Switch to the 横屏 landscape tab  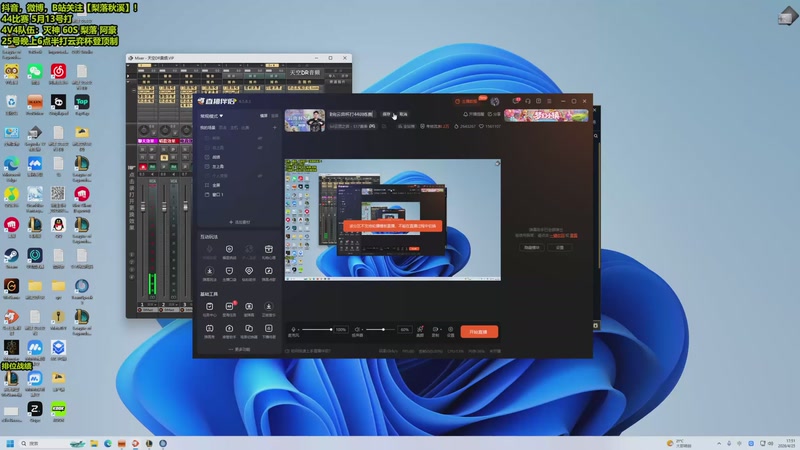(x=264, y=116)
